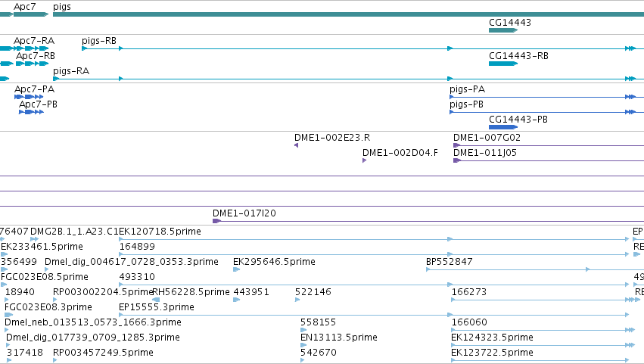
Task: Select feature 317418
Action: click(25, 353)
